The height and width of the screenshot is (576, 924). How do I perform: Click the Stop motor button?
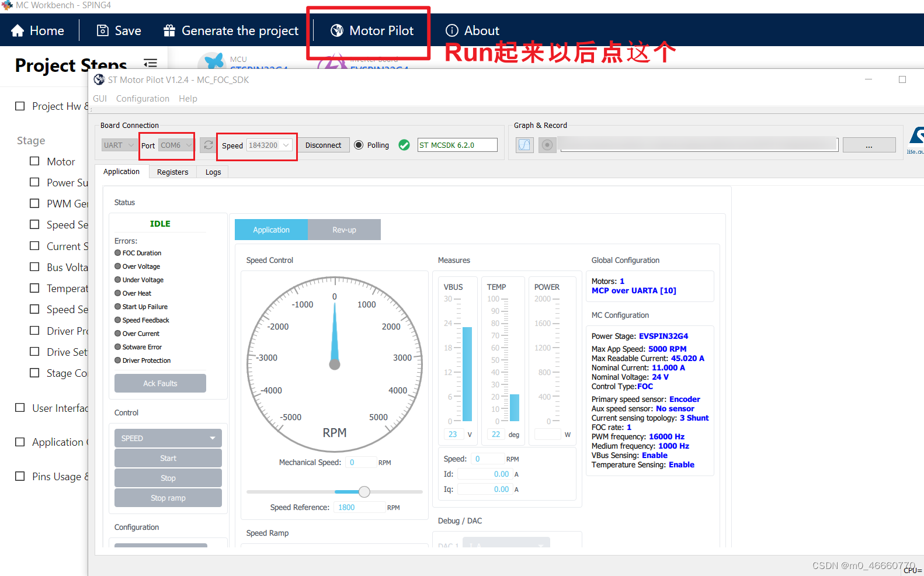coord(168,478)
